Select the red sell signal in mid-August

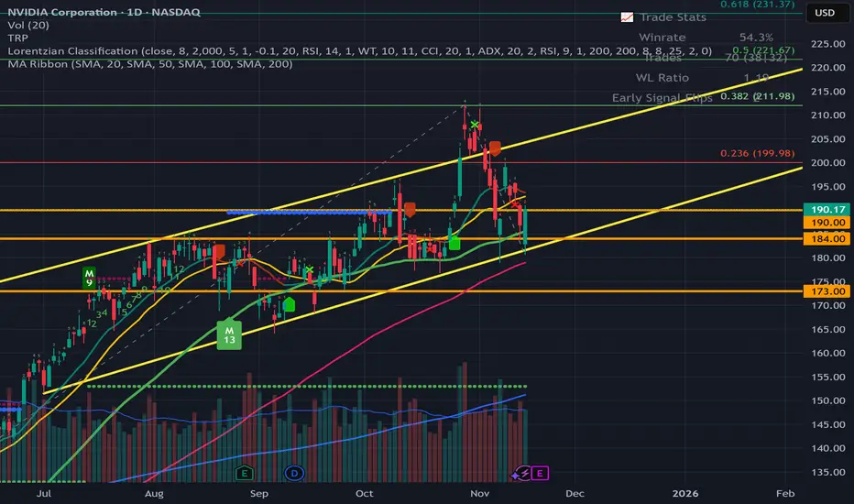(x=219, y=251)
